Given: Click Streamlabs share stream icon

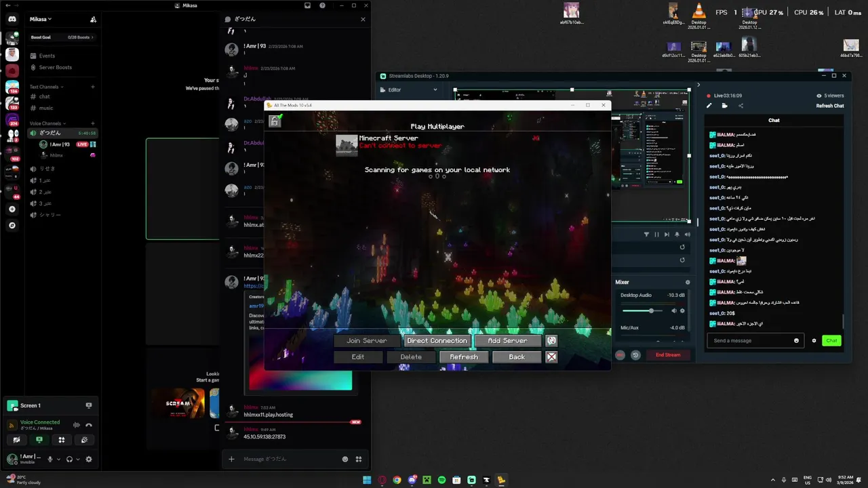Looking at the screenshot, I should click(741, 106).
